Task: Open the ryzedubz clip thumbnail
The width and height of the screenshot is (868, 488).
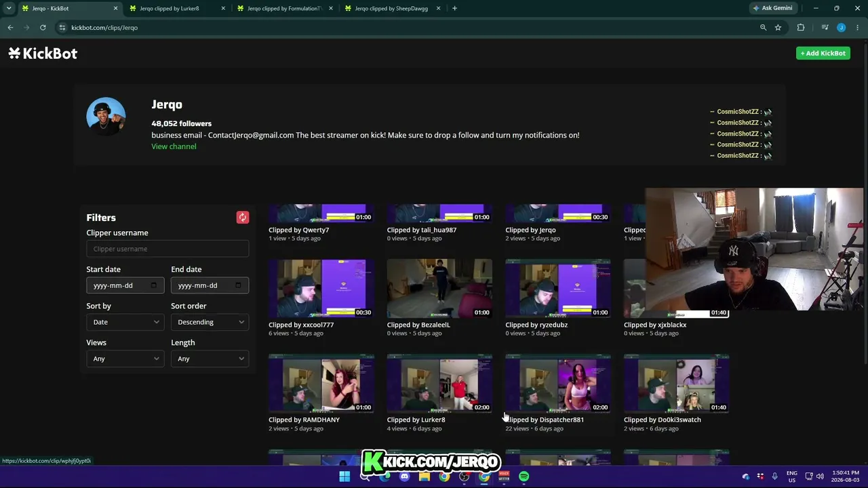Action: pyautogui.click(x=558, y=288)
